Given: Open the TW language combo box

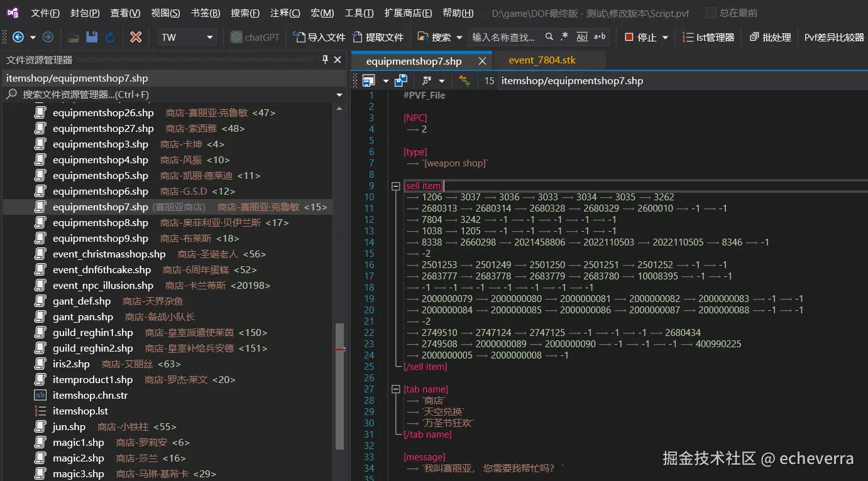Looking at the screenshot, I should 187,37.
